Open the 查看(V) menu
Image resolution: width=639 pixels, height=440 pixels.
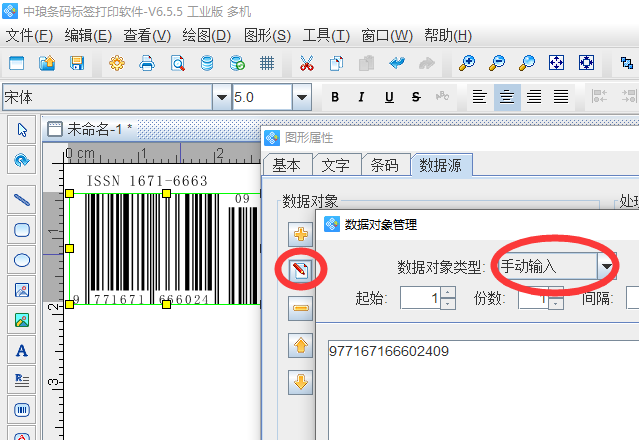(x=147, y=36)
